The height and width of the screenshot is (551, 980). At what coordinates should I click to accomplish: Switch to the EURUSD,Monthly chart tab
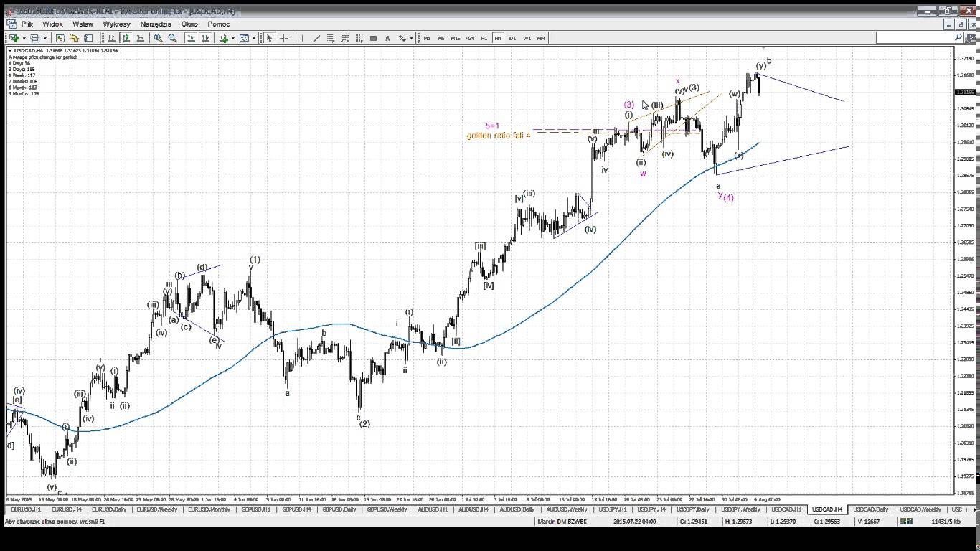[209, 509]
